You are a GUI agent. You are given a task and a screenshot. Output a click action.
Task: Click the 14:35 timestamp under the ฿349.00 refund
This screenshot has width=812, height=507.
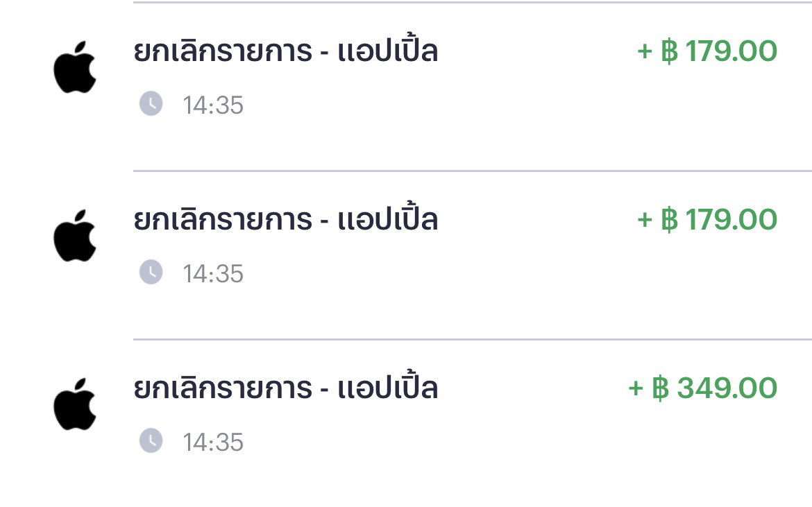click(x=213, y=442)
